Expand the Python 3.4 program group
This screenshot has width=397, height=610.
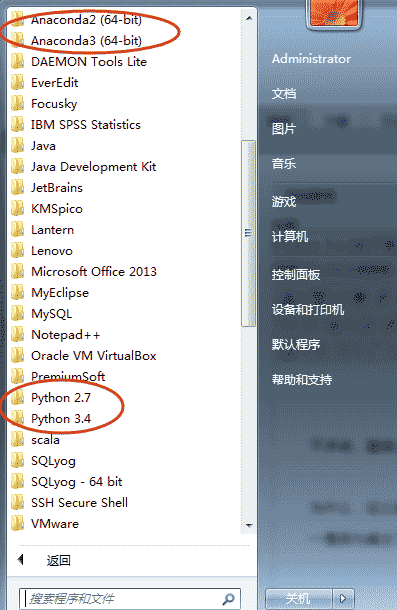pyautogui.click(x=125, y=419)
